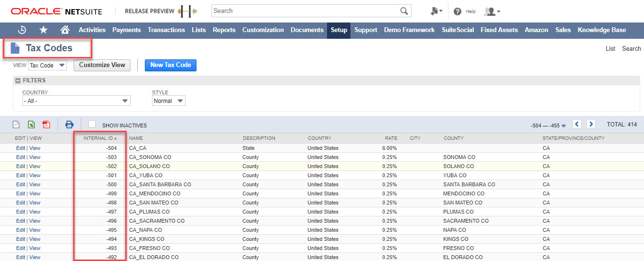The image size is (644, 261).
Task: Click the Customize View button
Action: pyautogui.click(x=102, y=65)
